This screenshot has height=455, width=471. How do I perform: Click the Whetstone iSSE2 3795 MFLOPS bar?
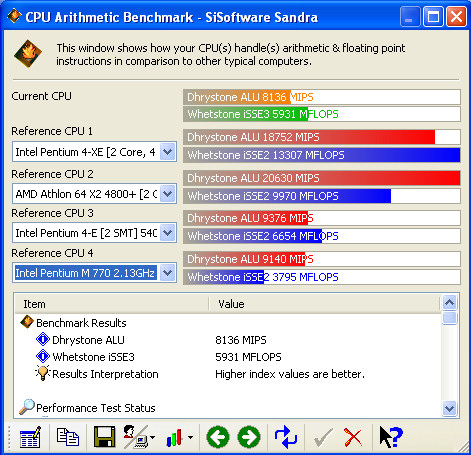(x=322, y=277)
